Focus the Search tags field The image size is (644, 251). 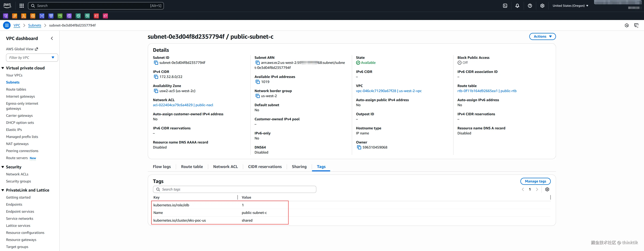point(234,189)
